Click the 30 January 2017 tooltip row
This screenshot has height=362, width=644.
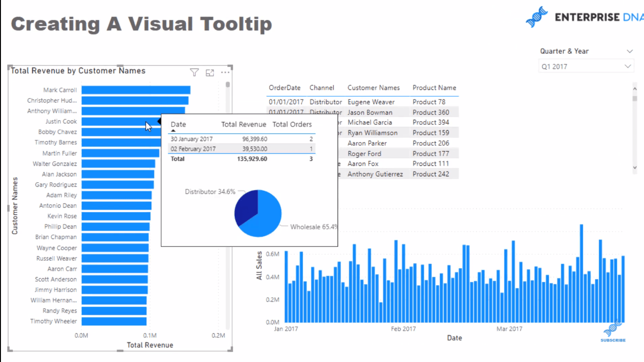pyautogui.click(x=242, y=139)
